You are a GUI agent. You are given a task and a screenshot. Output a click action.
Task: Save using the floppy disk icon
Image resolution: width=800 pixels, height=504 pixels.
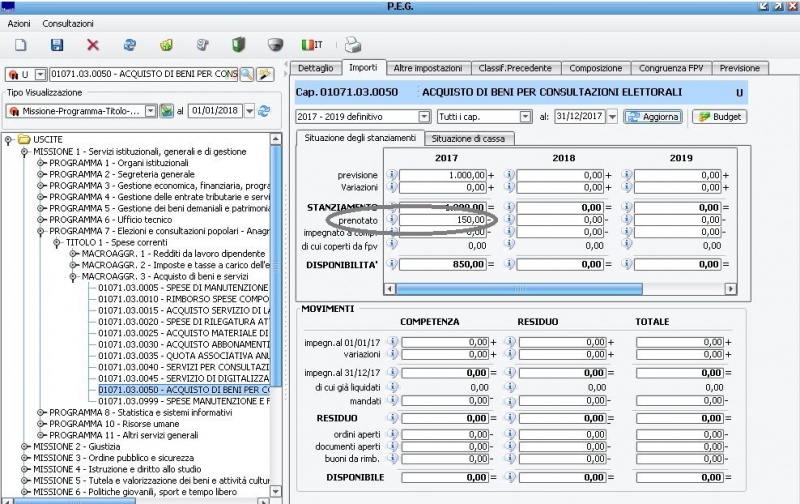click(57, 45)
